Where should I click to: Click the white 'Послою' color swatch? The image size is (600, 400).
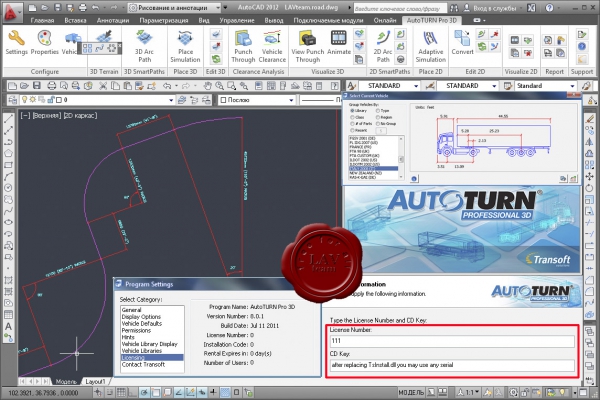coord(223,100)
